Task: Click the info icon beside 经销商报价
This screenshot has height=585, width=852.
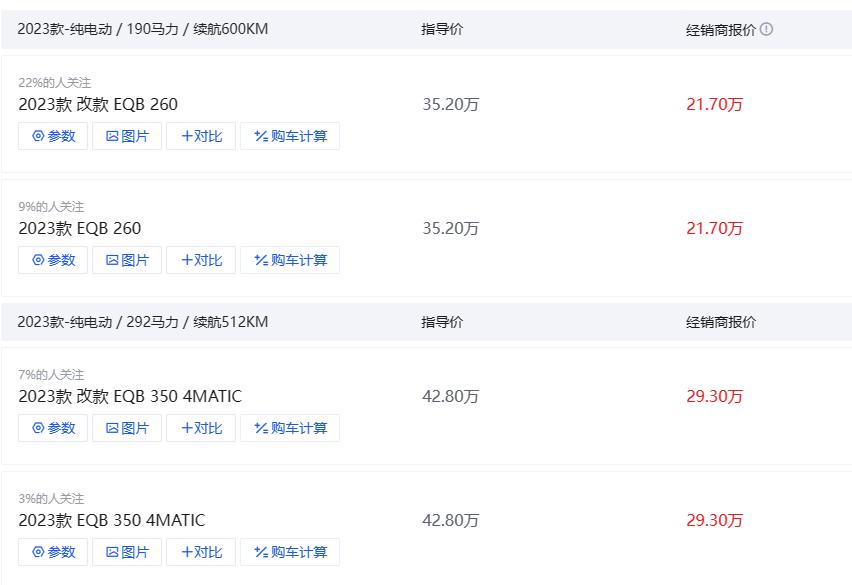Action: point(767,29)
